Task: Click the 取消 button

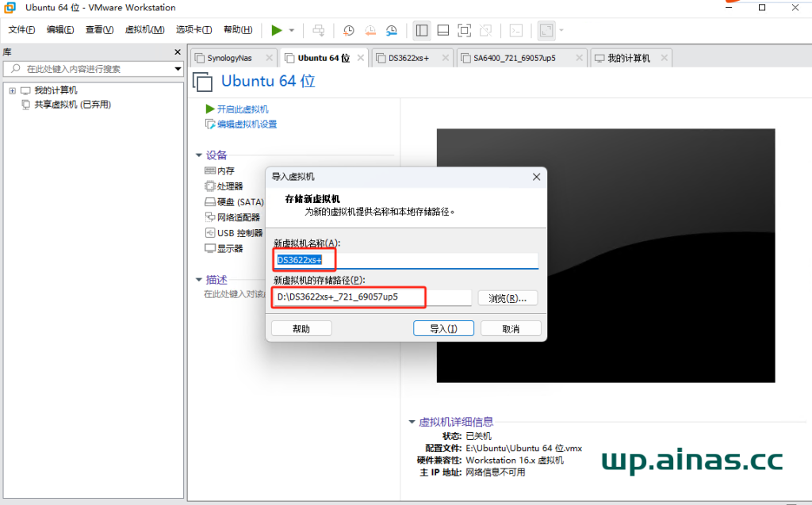Action: click(x=511, y=328)
